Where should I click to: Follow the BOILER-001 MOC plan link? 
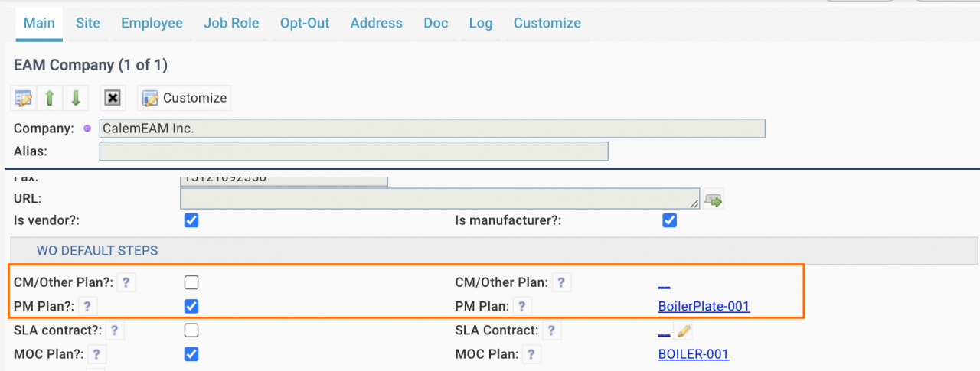coord(694,354)
